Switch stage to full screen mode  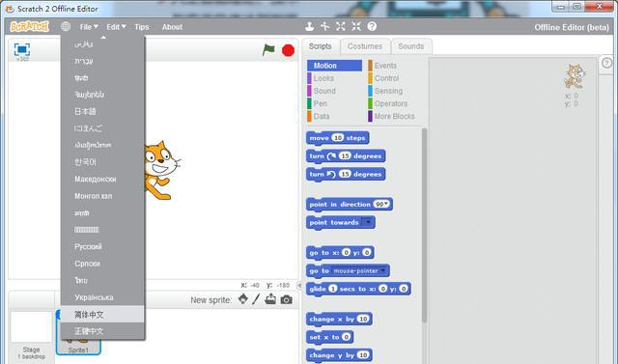22,49
